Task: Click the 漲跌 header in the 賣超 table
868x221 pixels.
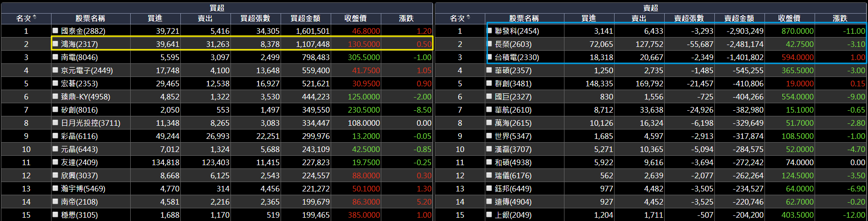Action: tap(840, 18)
